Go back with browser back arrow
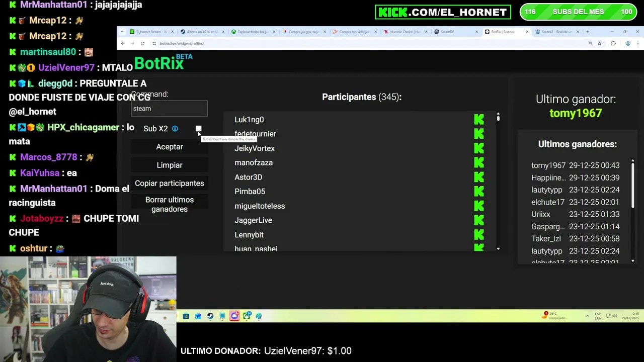Image resolution: width=644 pixels, height=362 pixels. tap(123, 44)
